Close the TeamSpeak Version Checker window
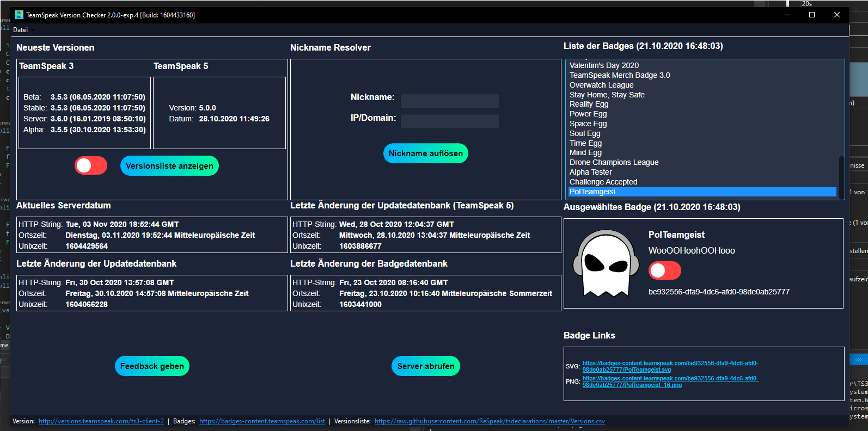The height and width of the screenshot is (431, 868). click(x=837, y=15)
